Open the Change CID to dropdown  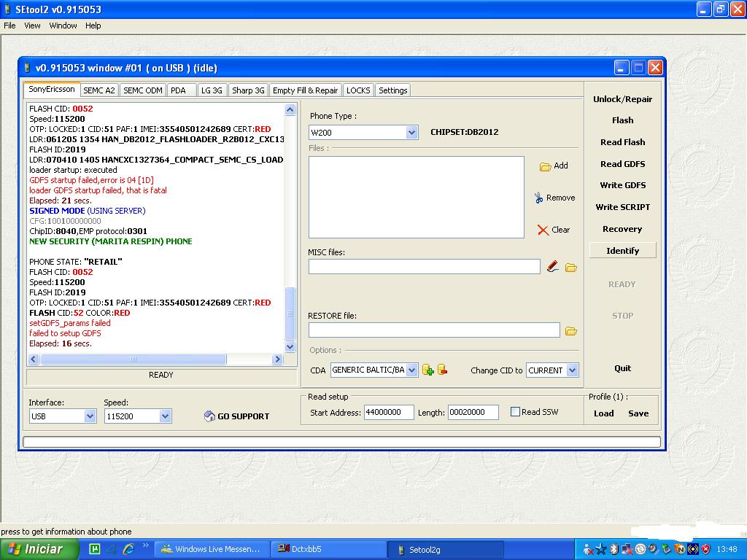(572, 370)
